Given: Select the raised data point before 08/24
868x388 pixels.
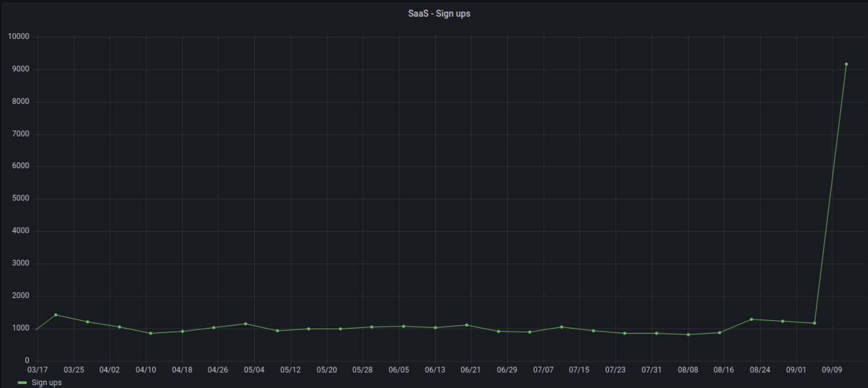Looking at the screenshot, I should (x=751, y=319).
